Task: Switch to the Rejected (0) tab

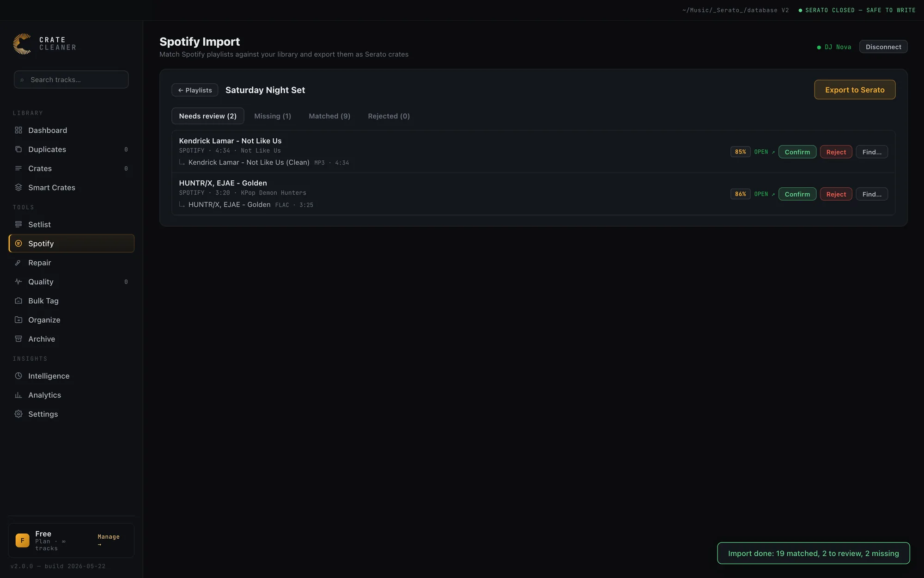Action: [x=389, y=116]
